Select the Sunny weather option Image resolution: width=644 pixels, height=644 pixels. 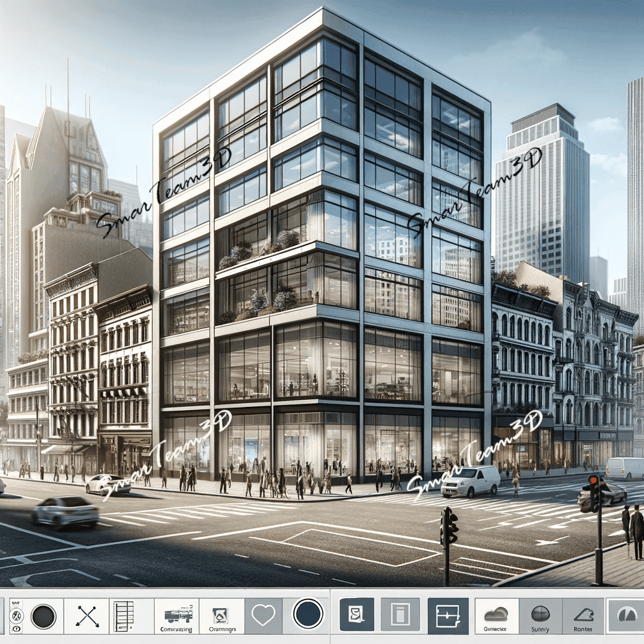click(x=540, y=616)
